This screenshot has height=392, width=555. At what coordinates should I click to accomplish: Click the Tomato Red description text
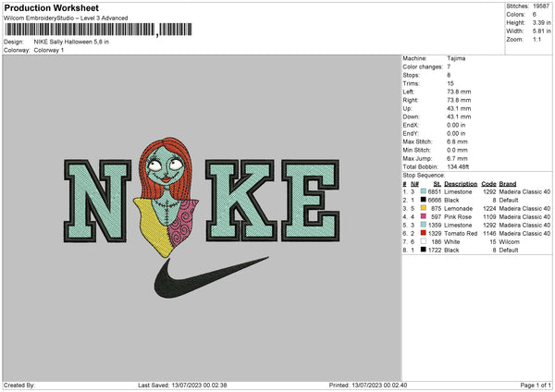click(461, 234)
